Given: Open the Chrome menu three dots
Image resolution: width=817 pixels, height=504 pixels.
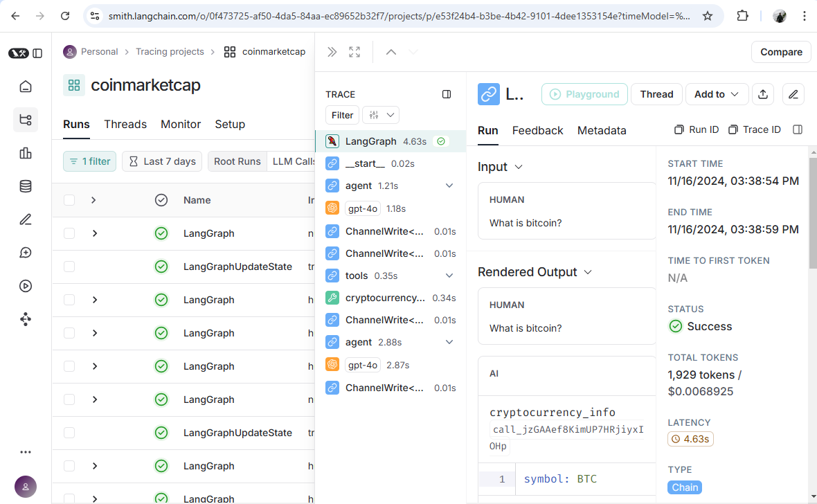Looking at the screenshot, I should tap(804, 16).
